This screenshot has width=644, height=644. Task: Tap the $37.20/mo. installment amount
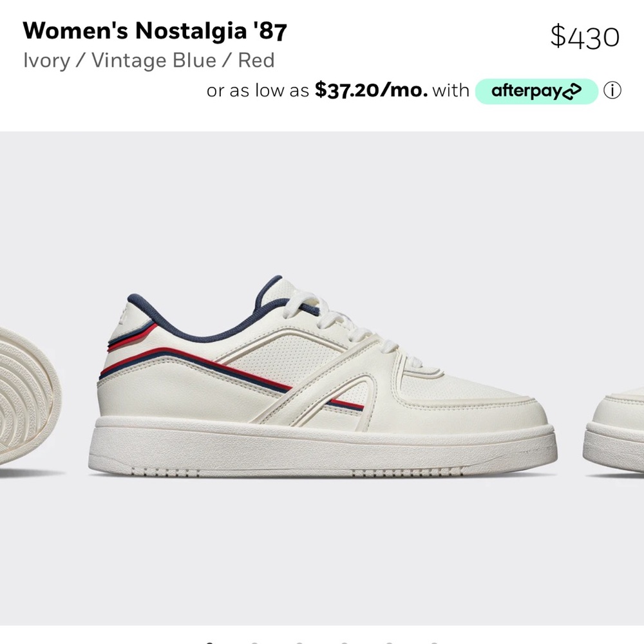pos(372,90)
